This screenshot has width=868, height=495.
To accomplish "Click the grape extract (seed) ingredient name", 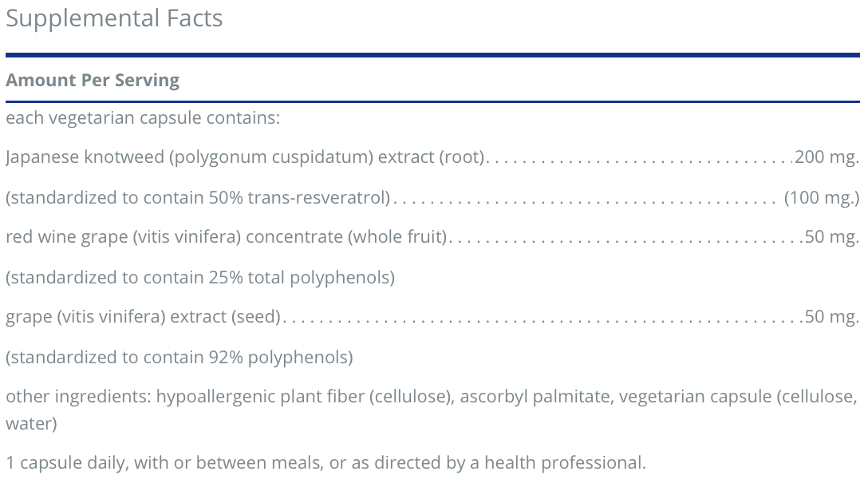I will 144,317.
